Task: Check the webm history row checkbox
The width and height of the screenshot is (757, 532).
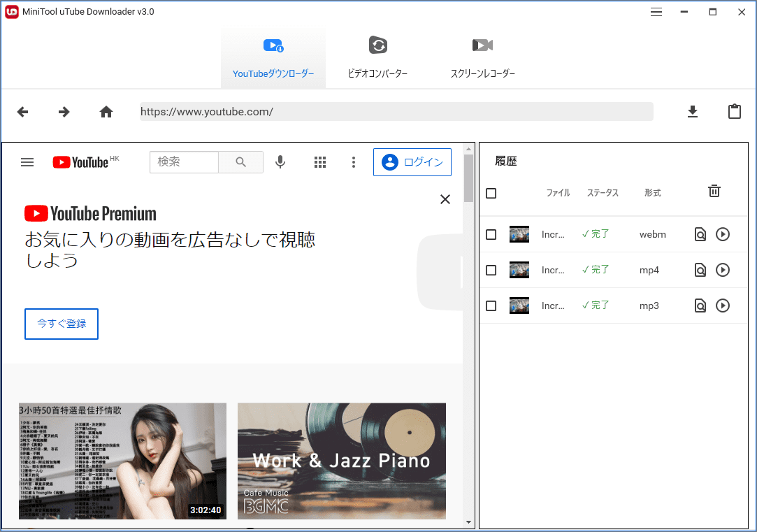Action: click(x=491, y=235)
